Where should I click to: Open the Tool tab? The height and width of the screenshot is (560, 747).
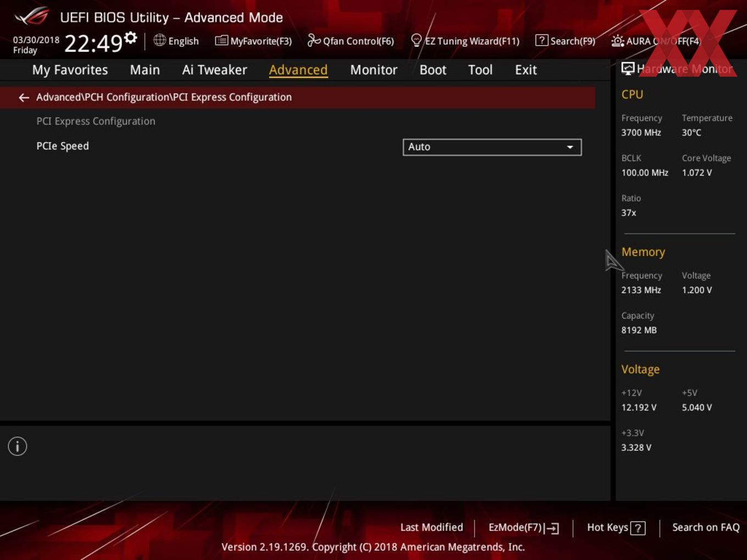(481, 70)
